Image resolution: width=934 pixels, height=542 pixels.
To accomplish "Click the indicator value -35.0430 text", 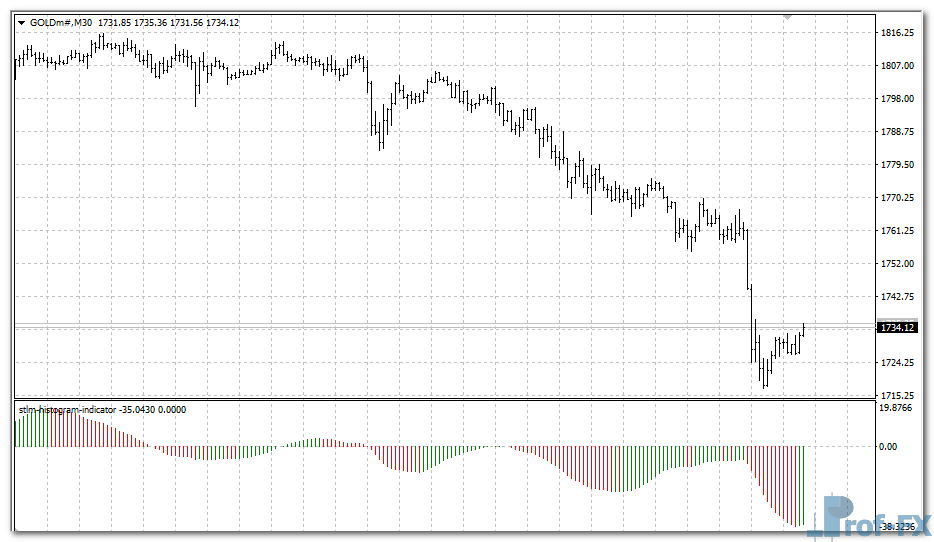I will pyautogui.click(x=139, y=410).
